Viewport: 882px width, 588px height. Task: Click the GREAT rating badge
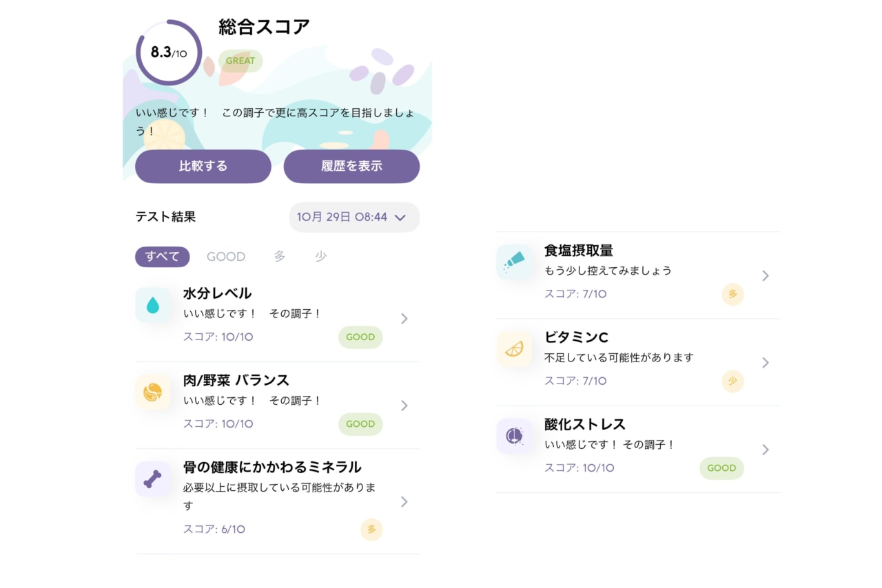(x=240, y=61)
